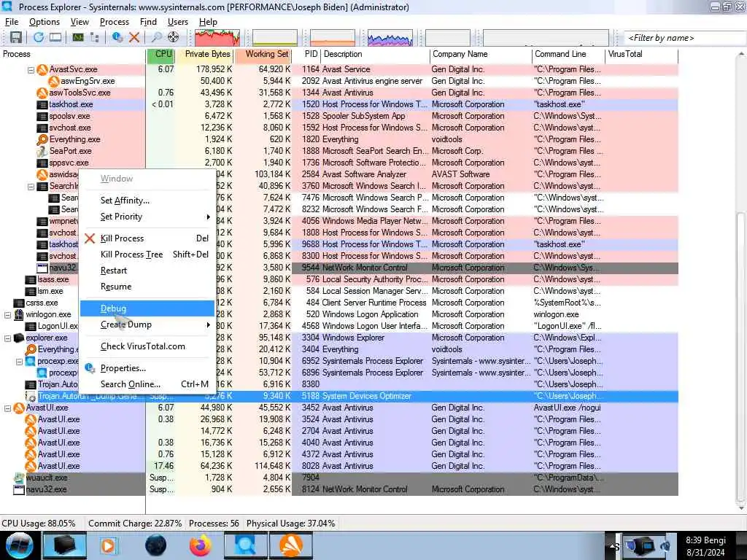The height and width of the screenshot is (560, 747).
Task: Collapse the AvastSvc.exe tree node
Action: tap(31, 70)
